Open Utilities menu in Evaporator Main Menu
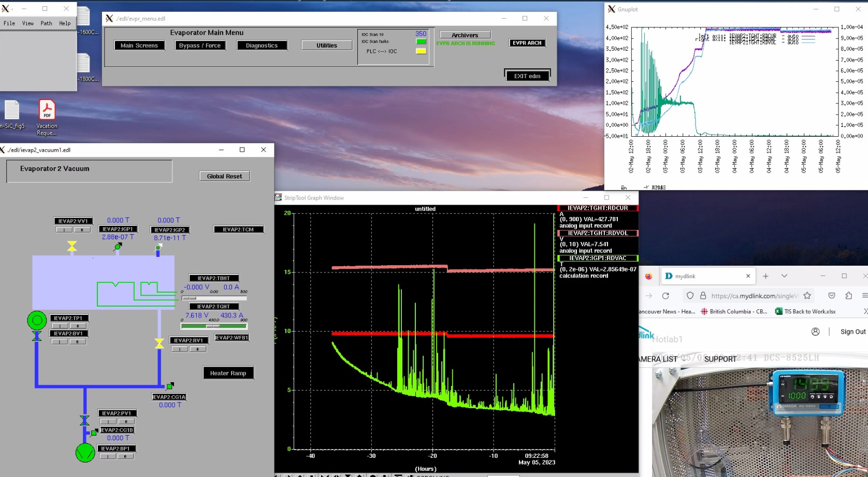The image size is (868, 477). (327, 46)
